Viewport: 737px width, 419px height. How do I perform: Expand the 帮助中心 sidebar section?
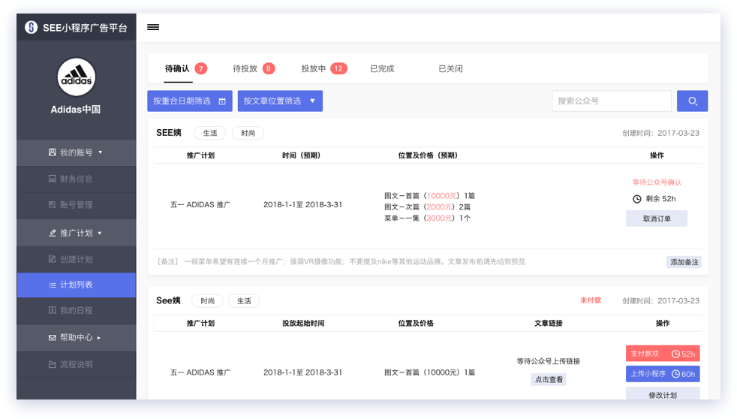tap(76, 338)
